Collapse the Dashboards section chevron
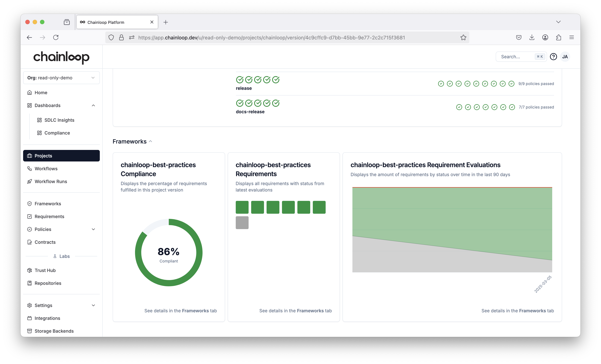 click(x=93, y=106)
